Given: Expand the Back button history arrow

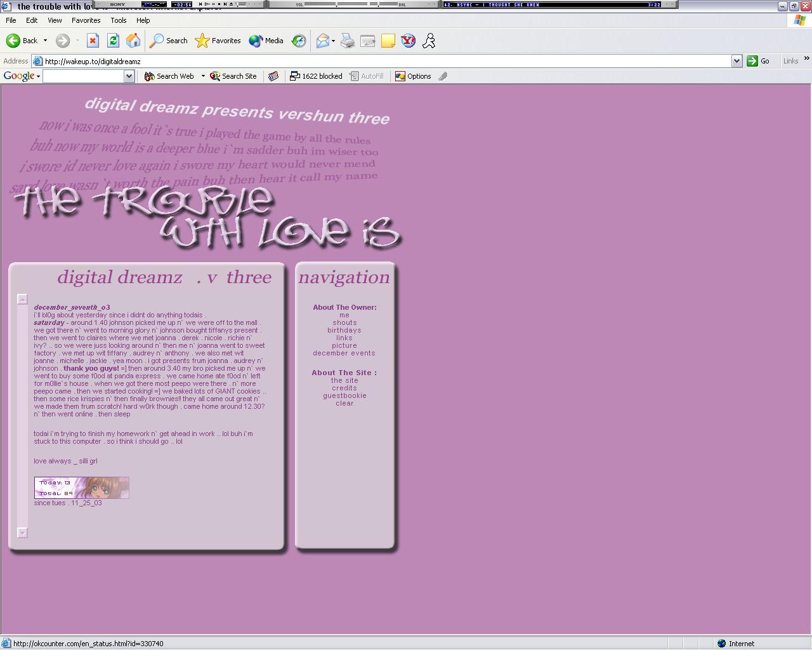Looking at the screenshot, I should pyautogui.click(x=45, y=41).
